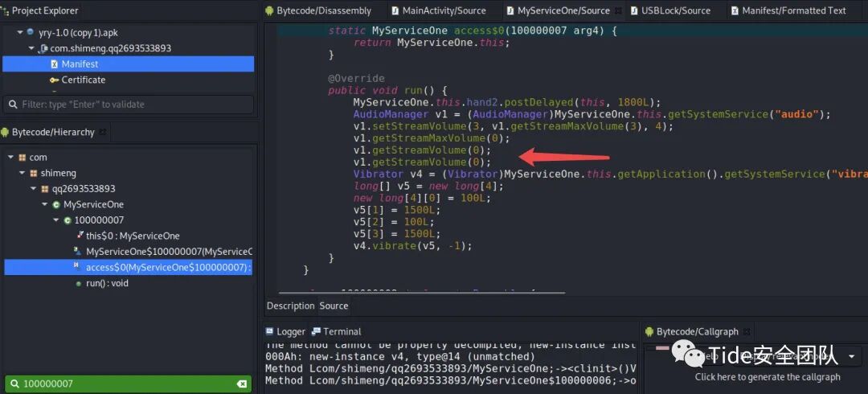Collapse the MyServiceOne class node
The height and width of the screenshot is (394, 868).
[45, 204]
